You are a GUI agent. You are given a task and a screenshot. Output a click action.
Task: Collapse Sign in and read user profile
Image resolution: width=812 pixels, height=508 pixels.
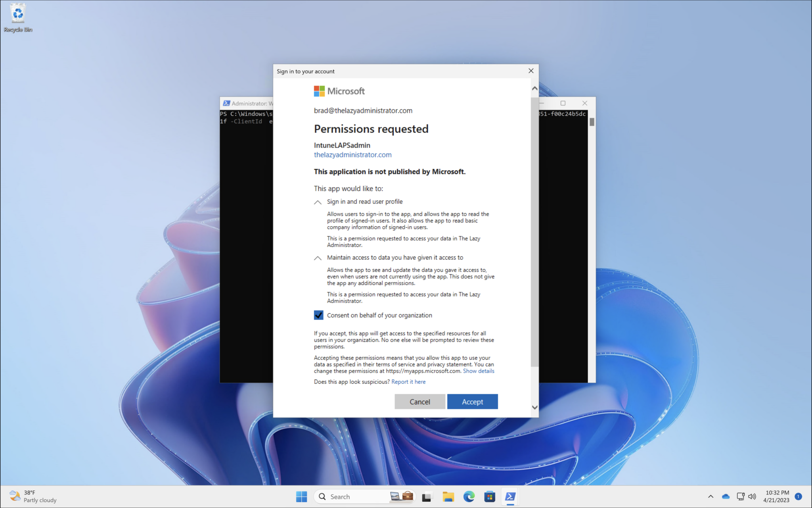[318, 202]
